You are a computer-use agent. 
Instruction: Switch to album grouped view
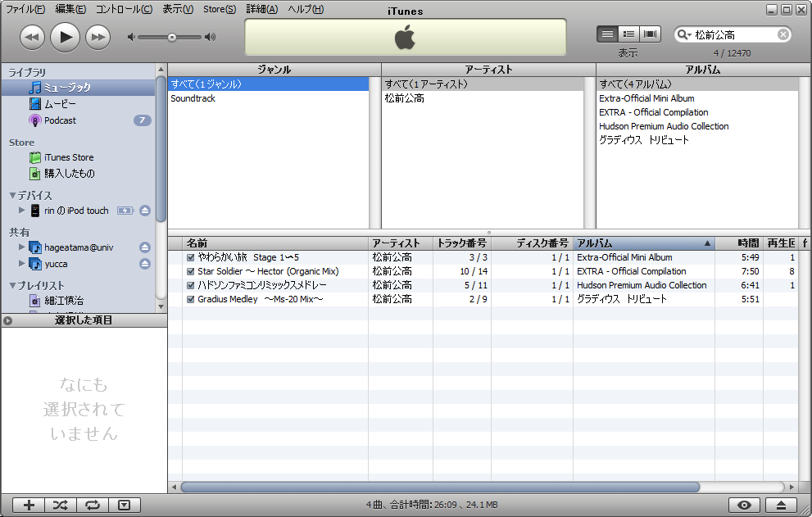[x=628, y=34]
